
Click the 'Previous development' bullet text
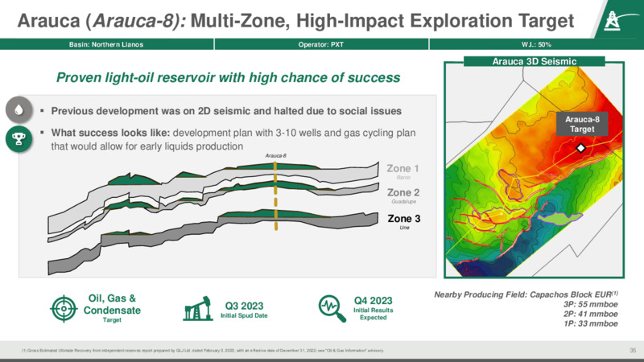[x=226, y=111]
